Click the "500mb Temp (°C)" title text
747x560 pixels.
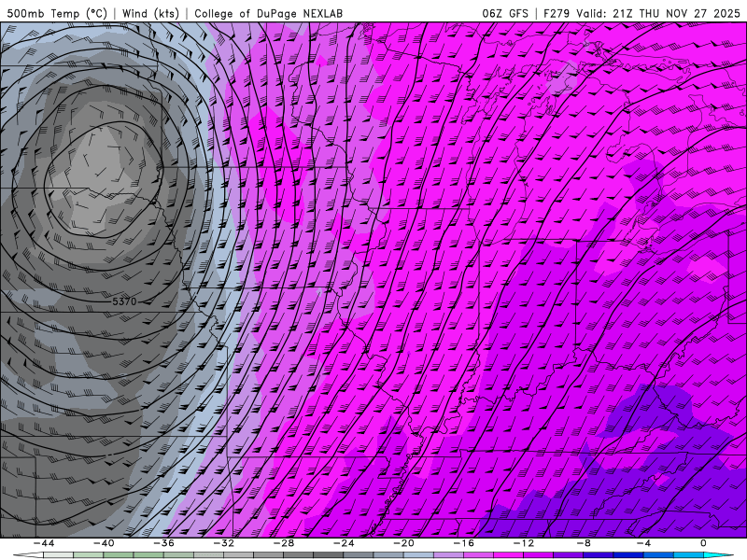57,13
